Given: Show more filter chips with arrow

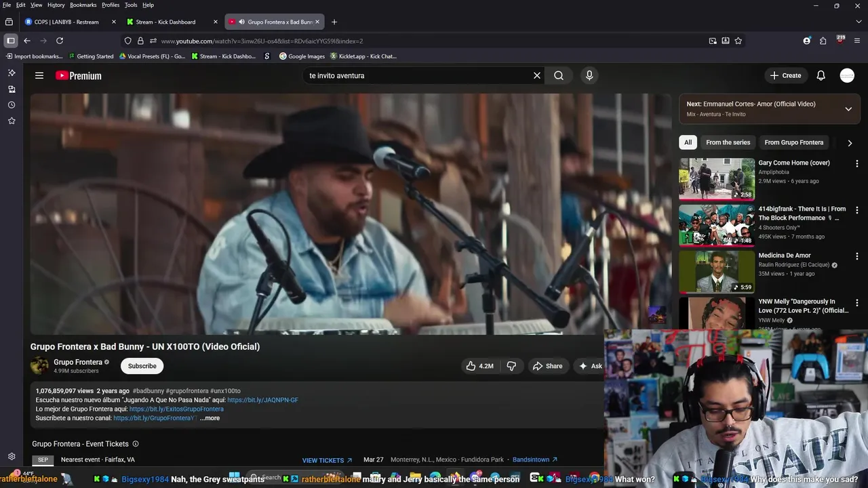Looking at the screenshot, I should click(x=850, y=143).
